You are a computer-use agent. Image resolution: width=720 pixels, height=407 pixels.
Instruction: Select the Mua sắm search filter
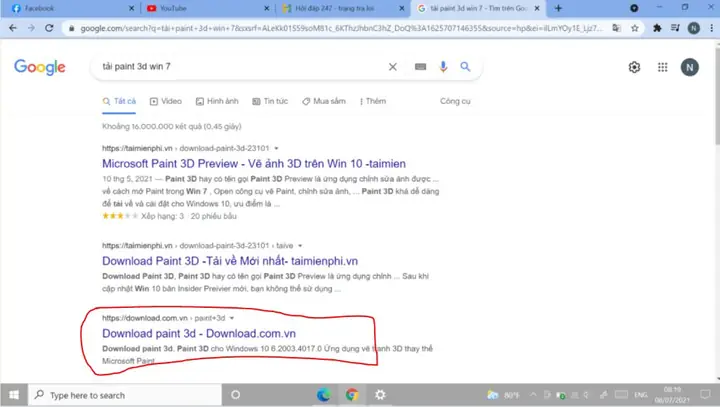coord(324,102)
